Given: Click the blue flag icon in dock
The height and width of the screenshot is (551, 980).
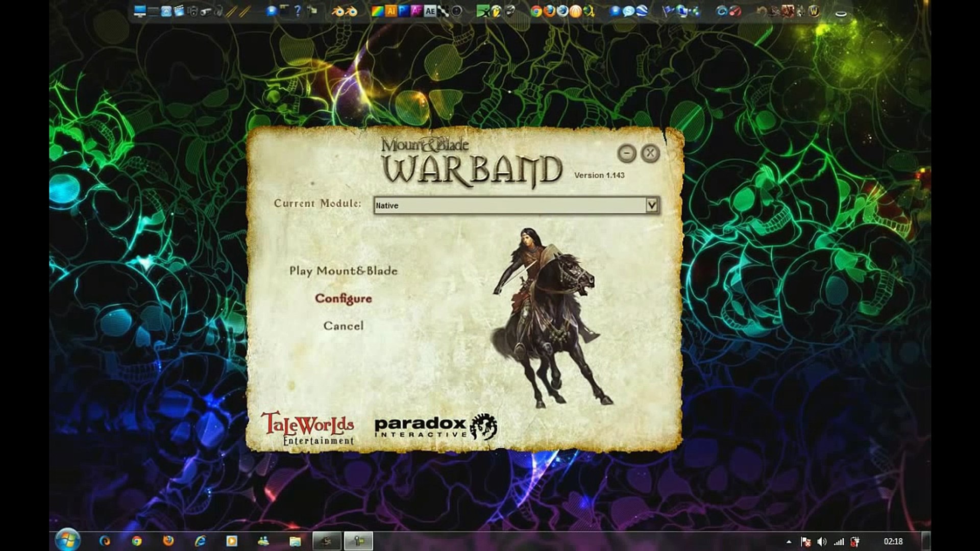Looking at the screenshot, I should click(668, 11).
